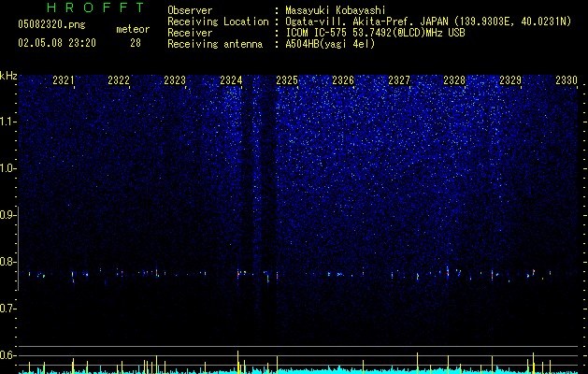This screenshot has width=588, height=374.
Task: Click the 2322 time marker
Action: click(119, 80)
